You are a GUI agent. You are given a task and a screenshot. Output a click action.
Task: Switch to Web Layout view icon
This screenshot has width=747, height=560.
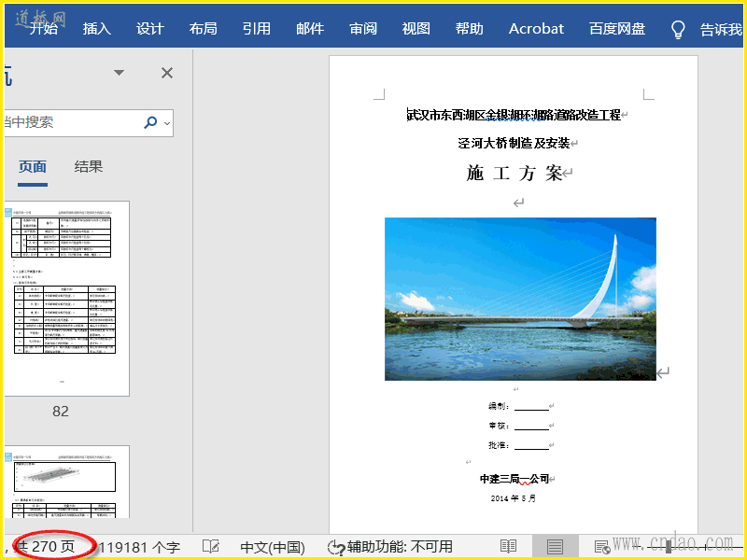pos(602,547)
